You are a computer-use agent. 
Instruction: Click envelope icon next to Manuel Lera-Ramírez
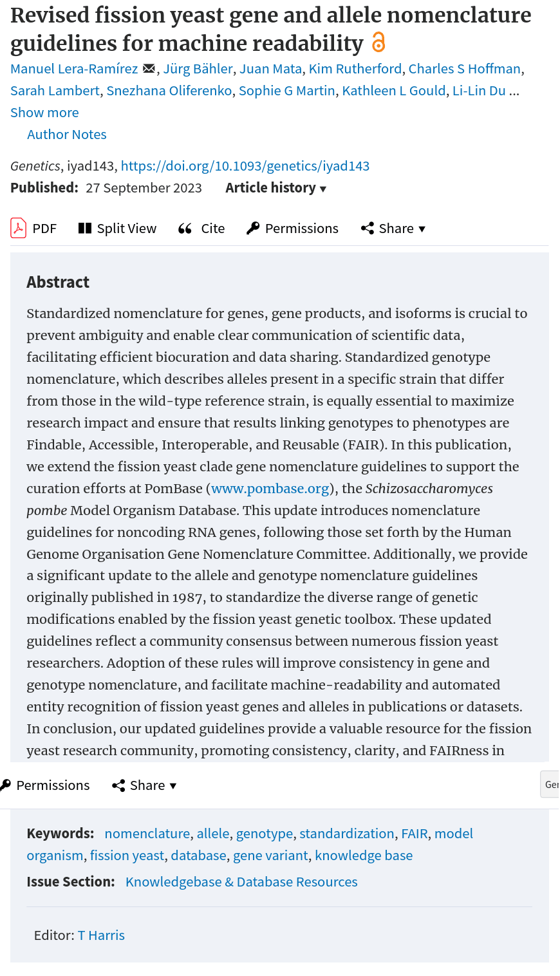(149, 68)
